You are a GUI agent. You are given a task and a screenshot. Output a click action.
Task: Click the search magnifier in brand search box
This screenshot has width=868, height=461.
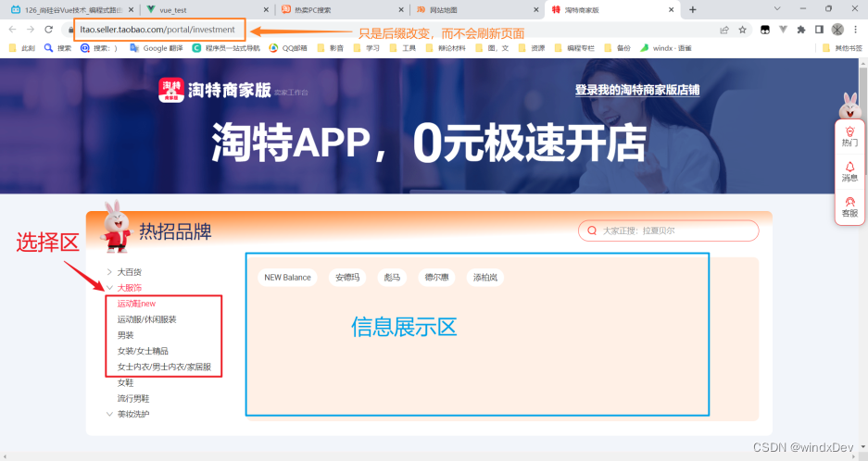pos(592,230)
